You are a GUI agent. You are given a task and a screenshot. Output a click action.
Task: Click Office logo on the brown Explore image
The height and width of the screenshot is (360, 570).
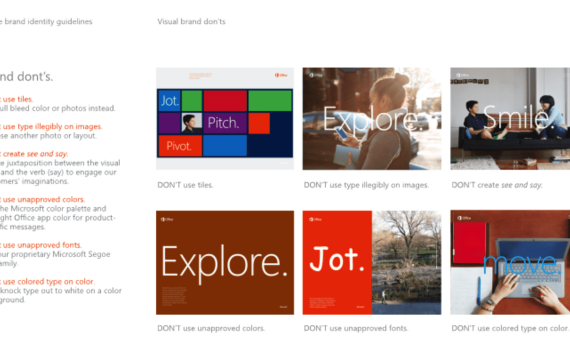167,219
